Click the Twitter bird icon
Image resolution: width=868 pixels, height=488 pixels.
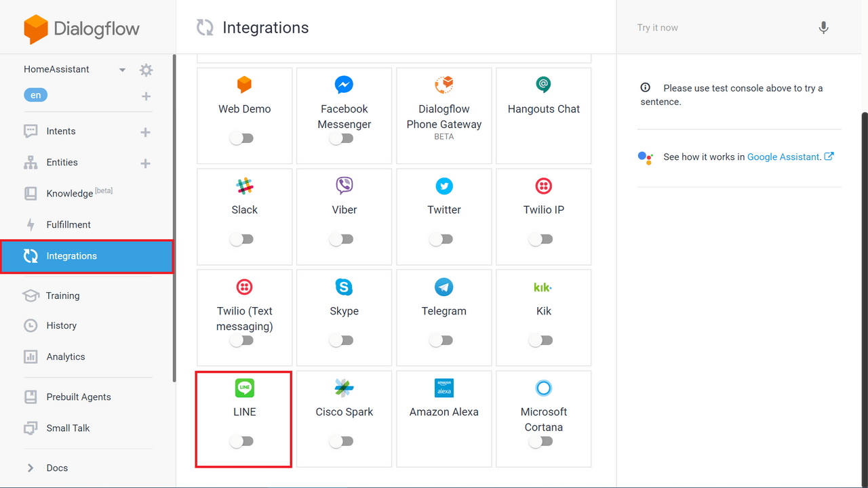(443, 186)
